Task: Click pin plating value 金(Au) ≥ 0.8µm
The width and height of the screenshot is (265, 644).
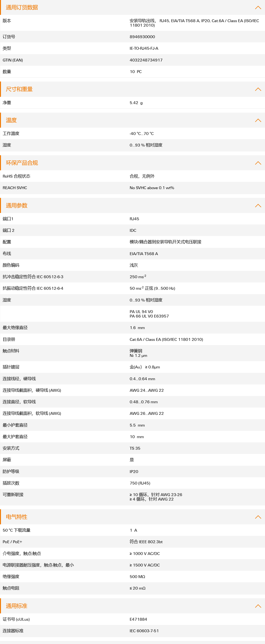Action: 145,367
